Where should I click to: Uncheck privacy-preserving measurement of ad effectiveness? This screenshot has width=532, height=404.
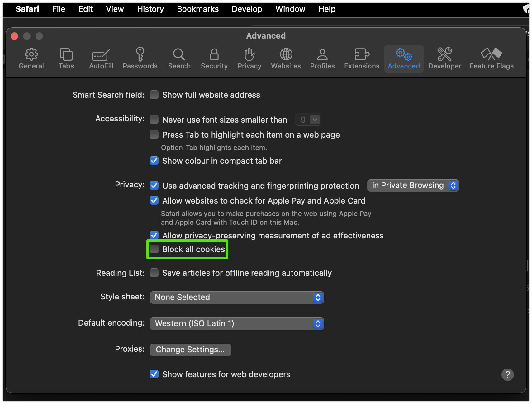coord(154,235)
